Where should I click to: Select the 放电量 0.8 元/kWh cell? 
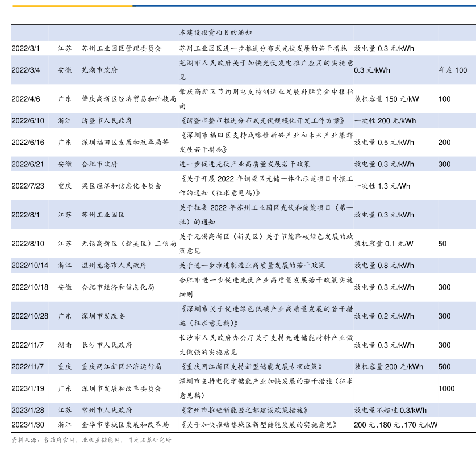pos(384,265)
